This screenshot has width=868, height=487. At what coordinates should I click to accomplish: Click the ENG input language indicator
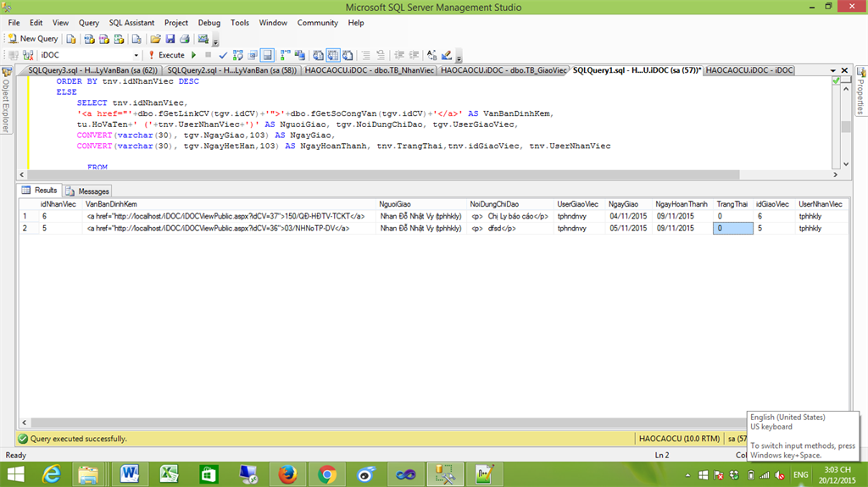pos(800,475)
